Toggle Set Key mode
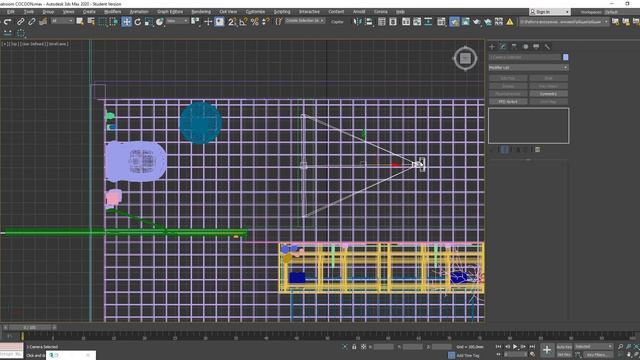The width and height of the screenshot is (640, 360). tap(564, 355)
